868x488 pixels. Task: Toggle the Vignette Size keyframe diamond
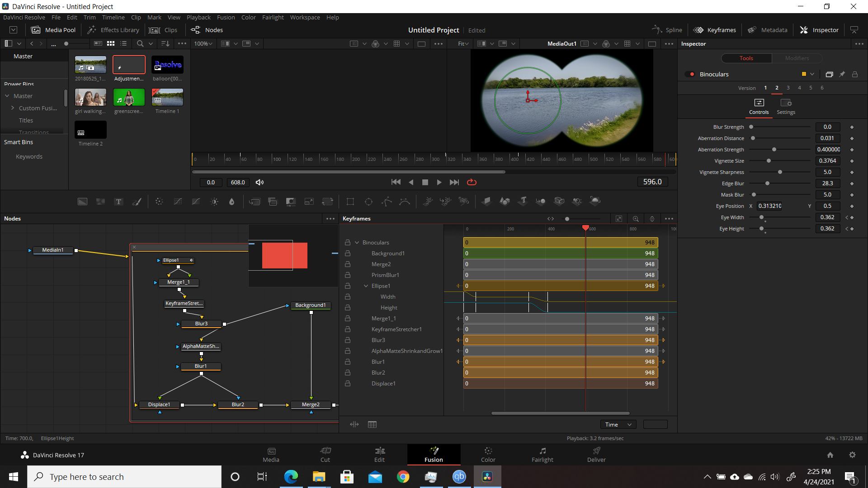pyautogui.click(x=852, y=161)
